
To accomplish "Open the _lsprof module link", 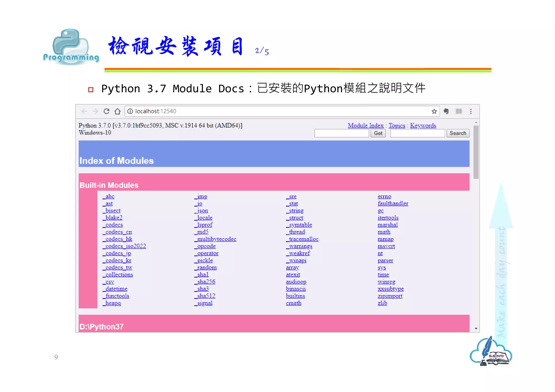I will coord(204,225).
